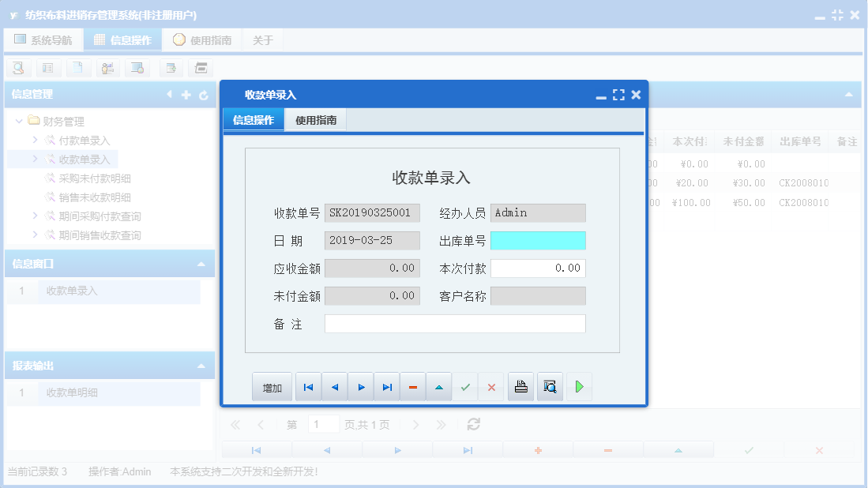The height and width of the screenshot is (488, 868).
Task: Click the green execute arrow in the dialog
Action: 579,386
